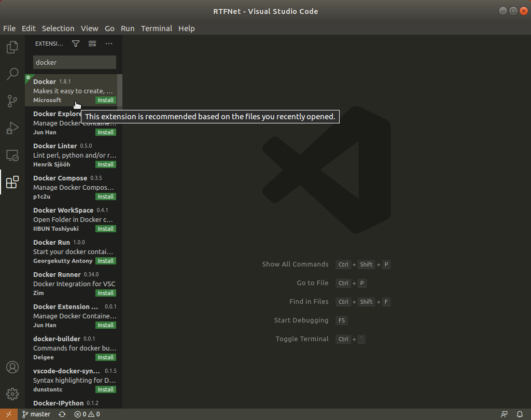This screenshot has height=420, width=531.
Task: Click the filter extensions funnel icon
Action: (x=76, y=44)
